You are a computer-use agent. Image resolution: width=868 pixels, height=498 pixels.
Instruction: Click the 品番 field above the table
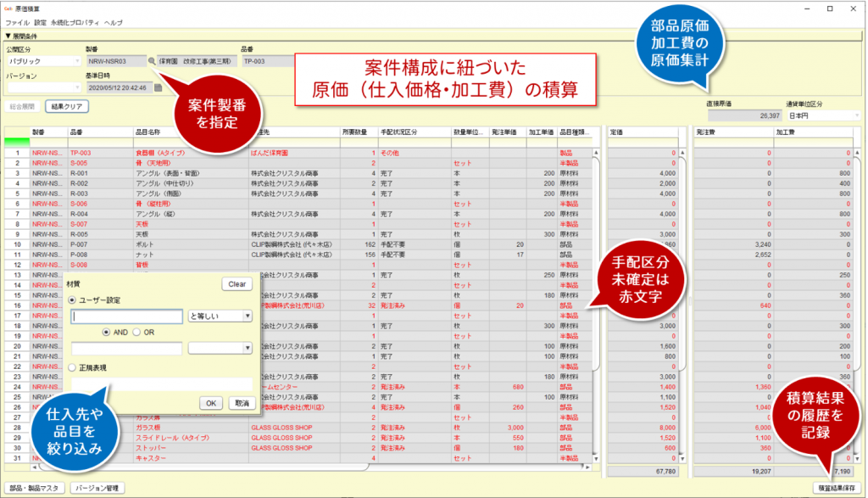pos(269,61)
